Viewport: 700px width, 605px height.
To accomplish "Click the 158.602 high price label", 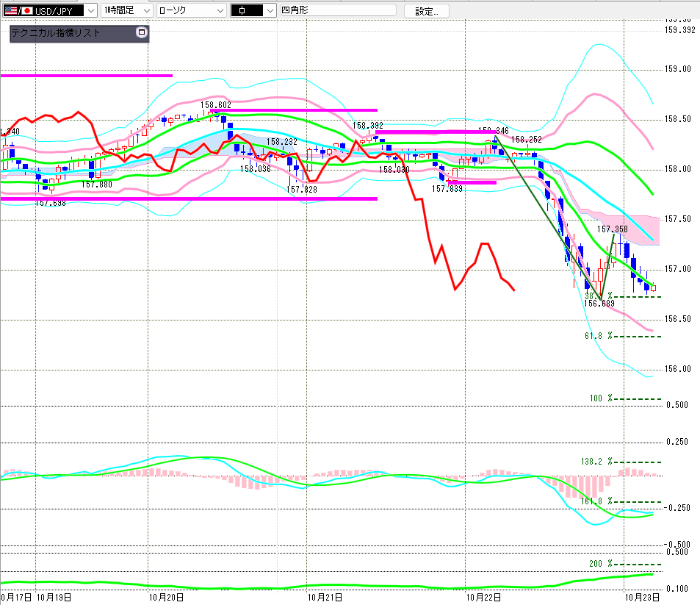I will click(216, 104).
